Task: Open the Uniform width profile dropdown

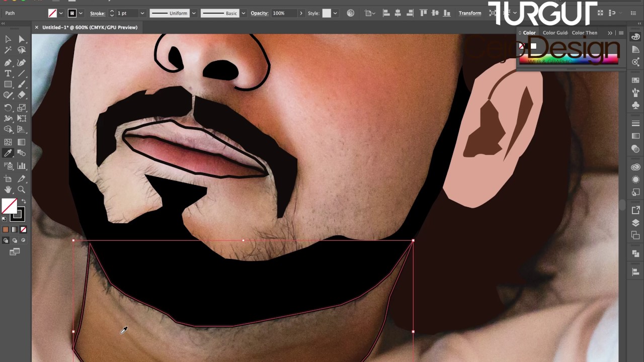Action: (x=194, y=13)
